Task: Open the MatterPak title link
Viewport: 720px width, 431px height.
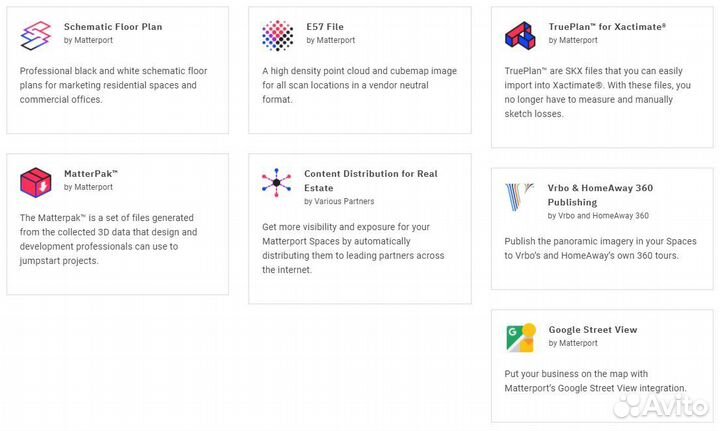Action: click(x=91, y=173)
